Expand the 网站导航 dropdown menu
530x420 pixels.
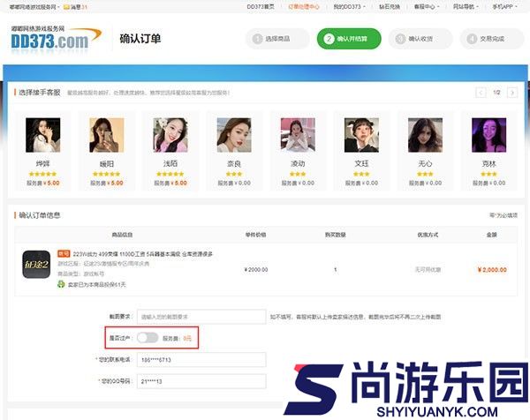pos(466,7)
